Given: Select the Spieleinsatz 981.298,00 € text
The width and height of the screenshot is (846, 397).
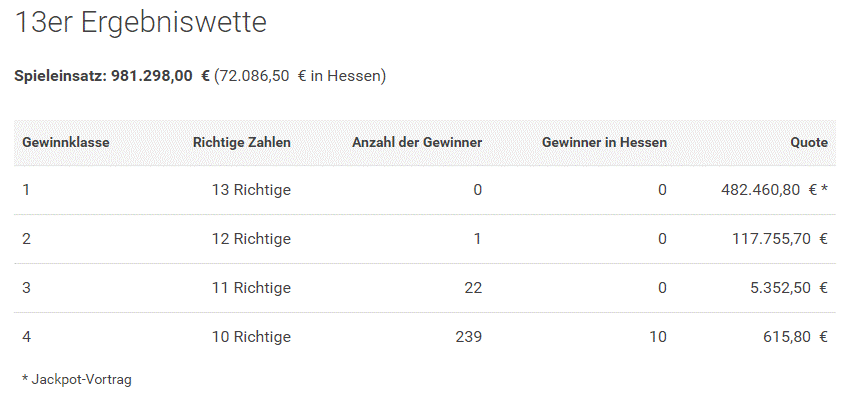Looking at the screenshot, I should pyautogui.click(x=112, y=76).
